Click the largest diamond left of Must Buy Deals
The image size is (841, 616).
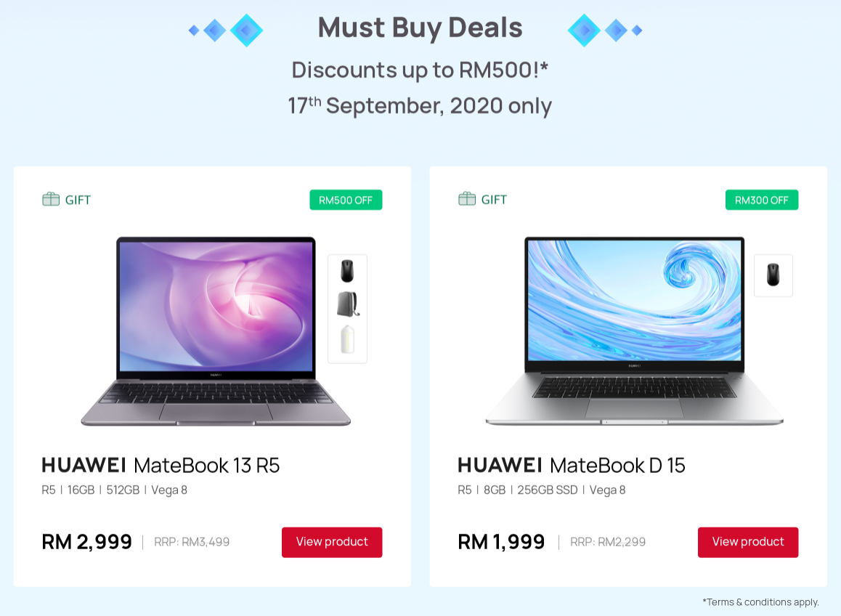[x=246, y=31]
